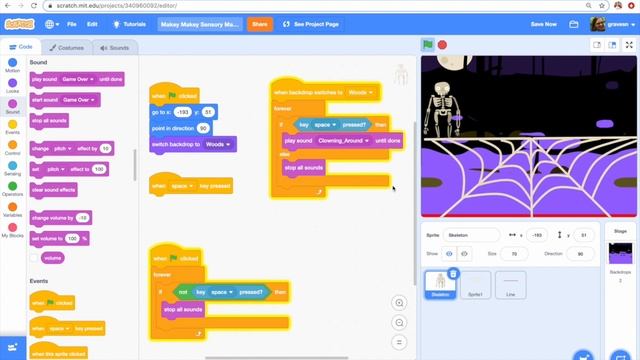Click the red stop button

[x=442, y=45]
